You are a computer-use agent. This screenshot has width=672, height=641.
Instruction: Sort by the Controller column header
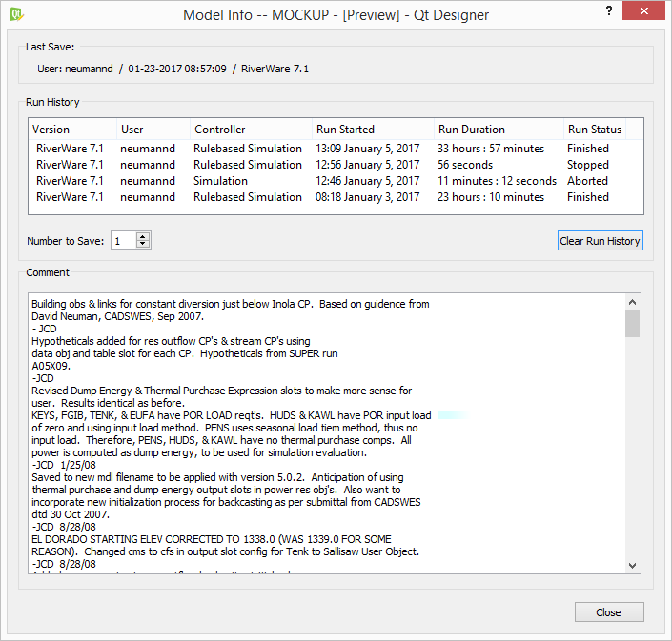click(x=251, y=130)
